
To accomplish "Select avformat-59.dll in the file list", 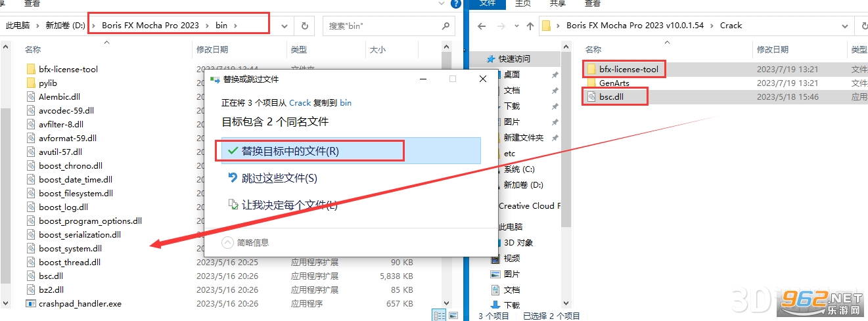I will pyautogui.click(x=68, y=138).
